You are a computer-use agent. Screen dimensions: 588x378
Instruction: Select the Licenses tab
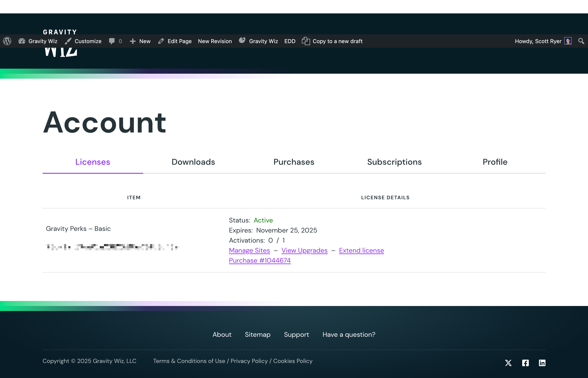(x=93, y=162)
